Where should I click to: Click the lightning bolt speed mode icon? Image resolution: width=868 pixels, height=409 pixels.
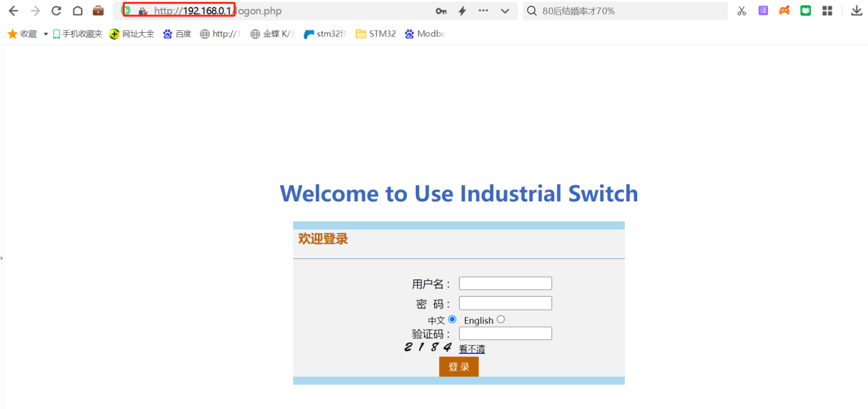[x=462, y=11]
